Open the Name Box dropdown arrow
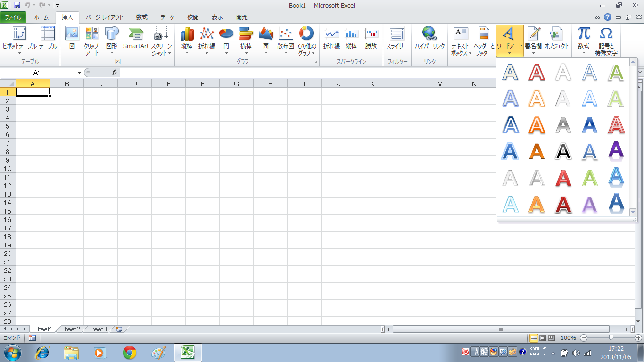 (x=79, y=73)
